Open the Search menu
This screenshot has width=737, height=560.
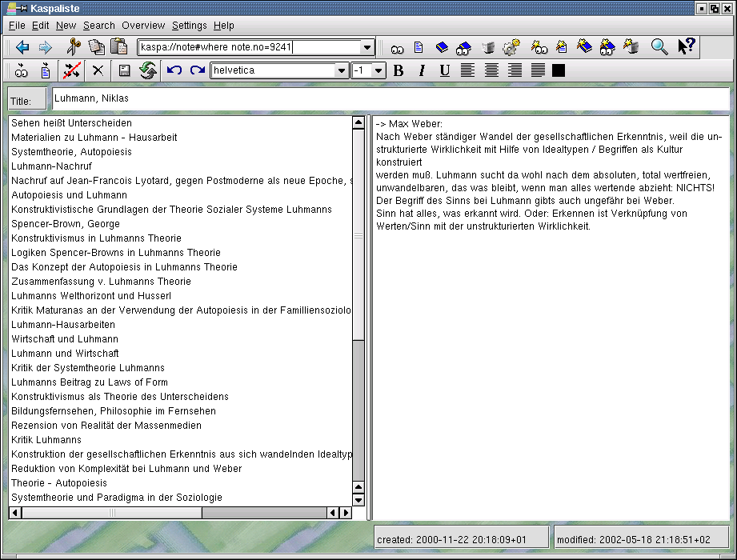[x=98, y=26]
